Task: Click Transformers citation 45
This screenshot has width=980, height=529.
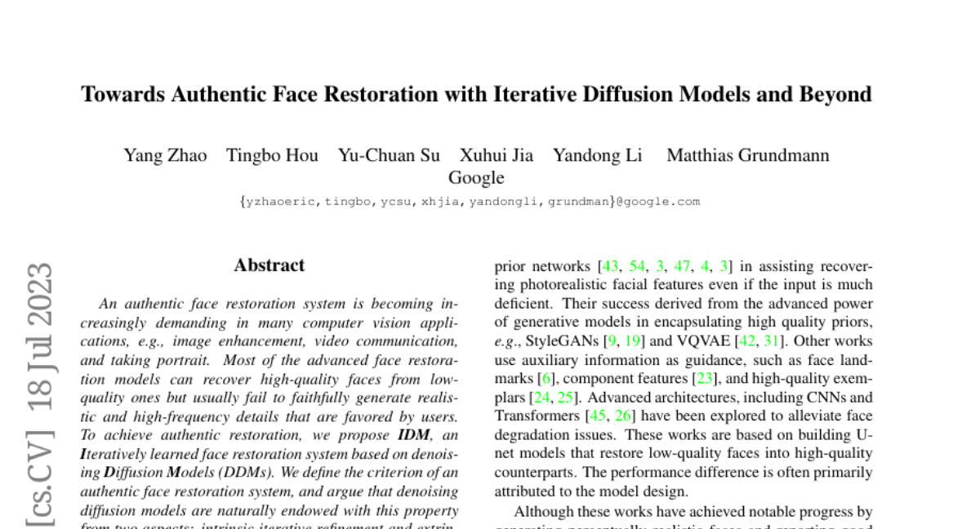Action: pos(597,416)
